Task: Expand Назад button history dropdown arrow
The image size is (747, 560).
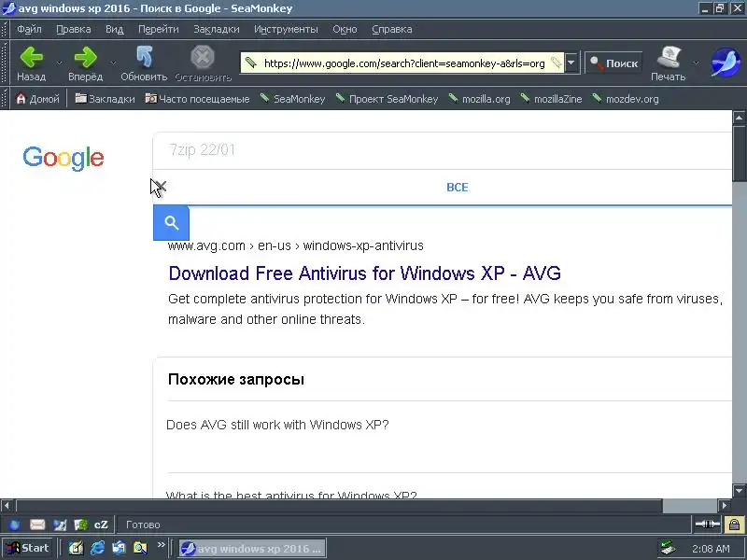Action: (60, 63)
